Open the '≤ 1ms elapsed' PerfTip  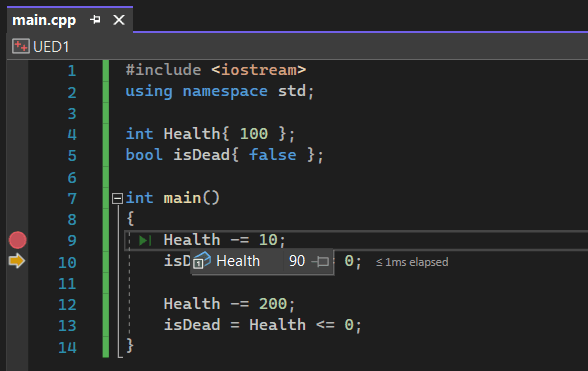click(412, 262)
